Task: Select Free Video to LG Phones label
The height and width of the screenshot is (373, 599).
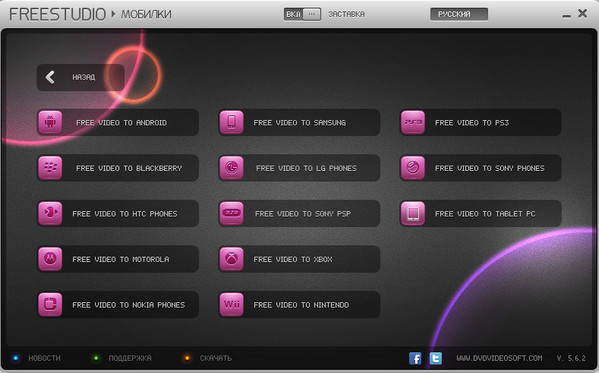Action: click(x=306, y=168)
